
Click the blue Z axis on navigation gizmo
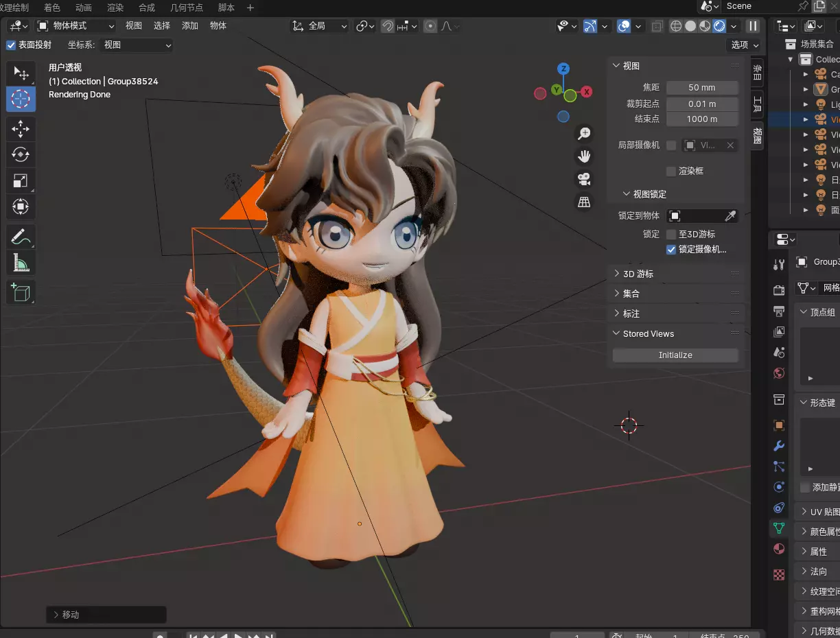pos(563,69)
